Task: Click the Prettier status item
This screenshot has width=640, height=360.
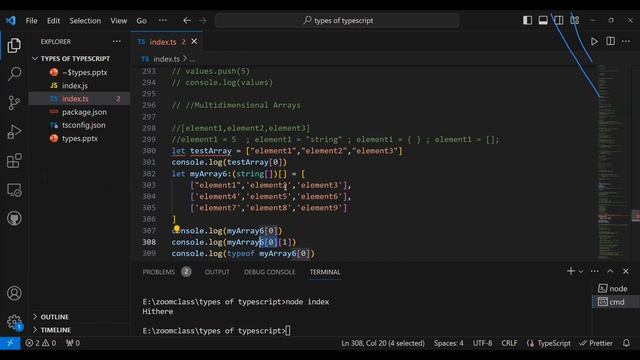Action: click(596, 343)
